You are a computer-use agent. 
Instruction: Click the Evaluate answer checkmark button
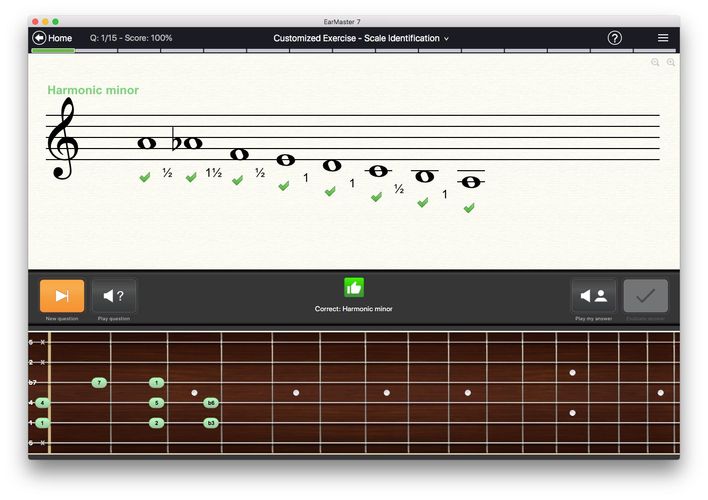coord(645,296)
